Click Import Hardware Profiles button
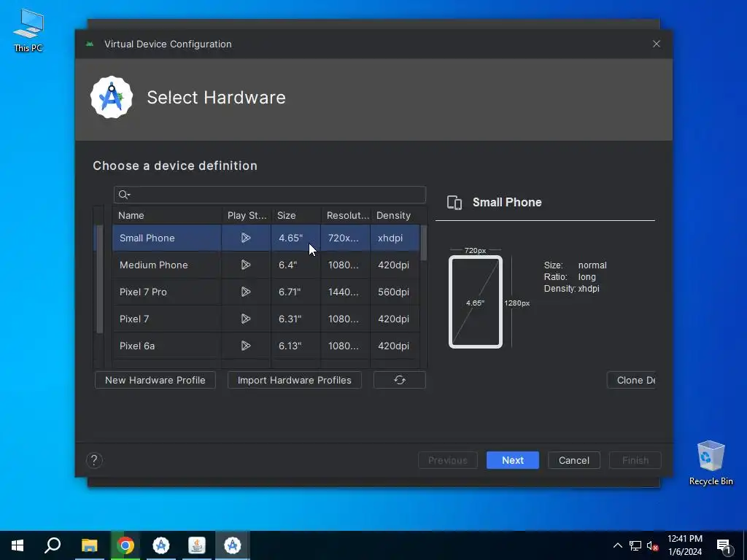 tap(295, 380)
